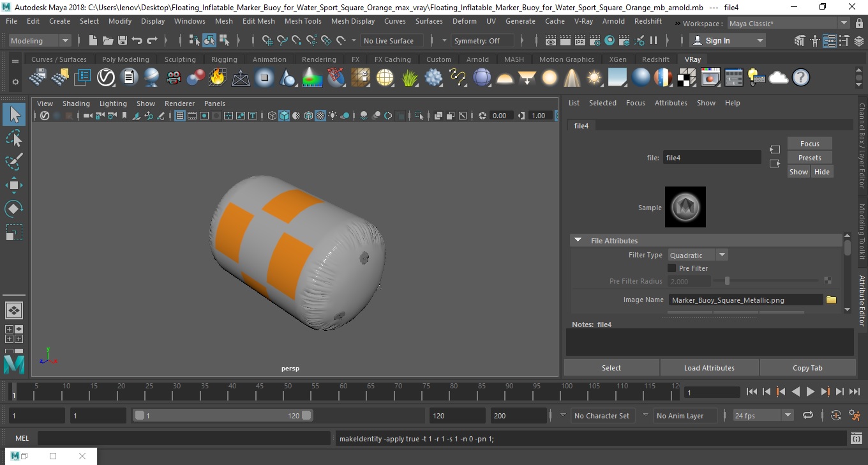Open Attributes menu in Attribute Editor
Image resolution: width=868 pixels, height=465 pixels.
[671, 103]
